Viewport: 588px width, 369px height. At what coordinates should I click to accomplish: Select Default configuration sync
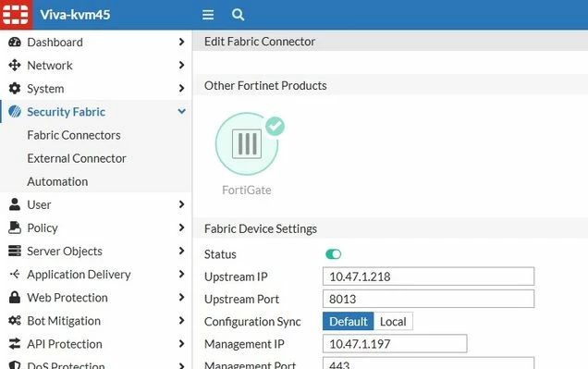348,322
